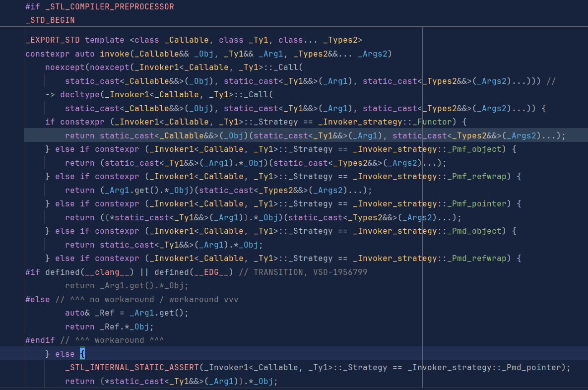Image resolution: width=588 pixels, height=390 pixels.
Task: Click the "invoke" function name
Action: click(115, 54)
